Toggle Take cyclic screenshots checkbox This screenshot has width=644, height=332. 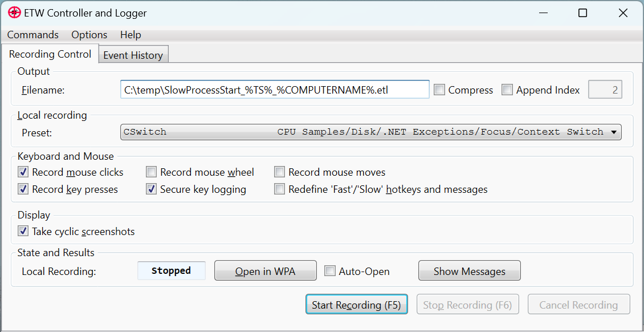(23, 232)
